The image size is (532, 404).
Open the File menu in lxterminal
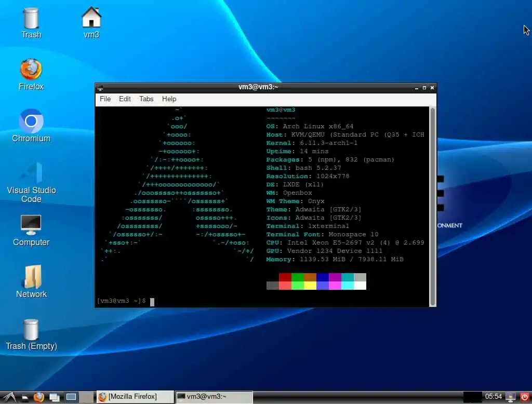[x=105, y=99]
